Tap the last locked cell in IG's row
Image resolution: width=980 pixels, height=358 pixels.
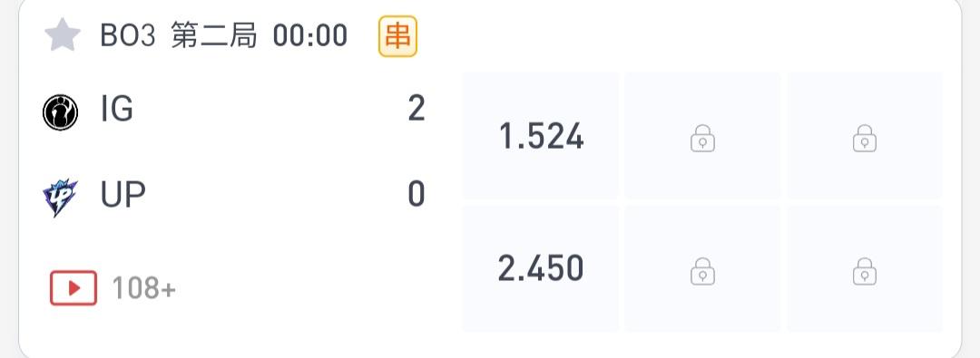pos(865,136)
